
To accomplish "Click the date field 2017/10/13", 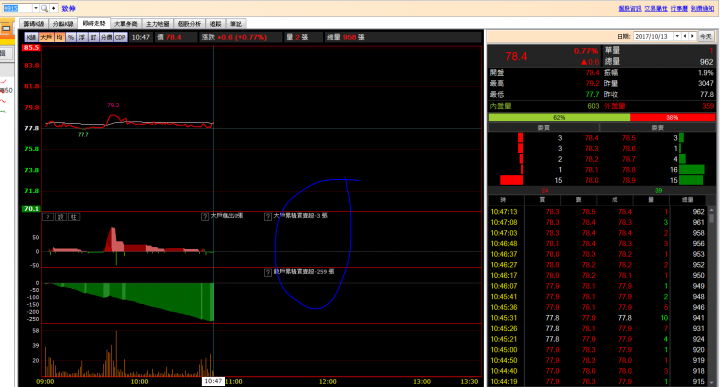I will [654, 36].
